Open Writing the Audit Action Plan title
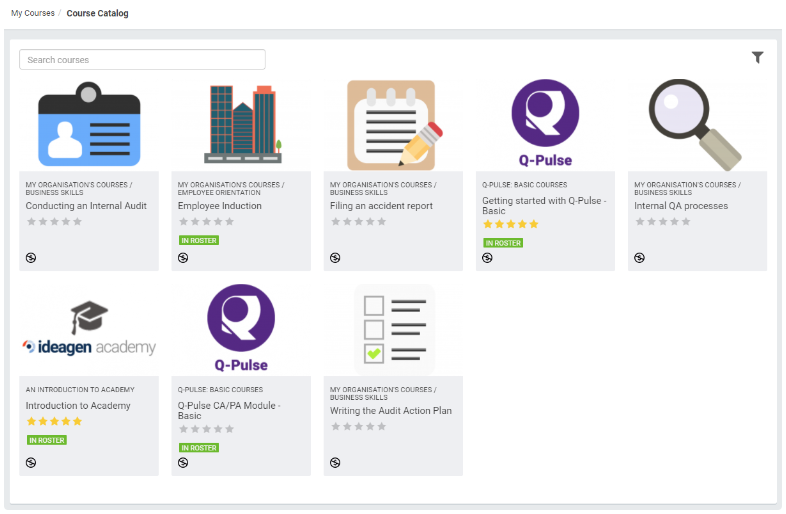Screen dimensions: 786x514 click(x=390, y=411)
